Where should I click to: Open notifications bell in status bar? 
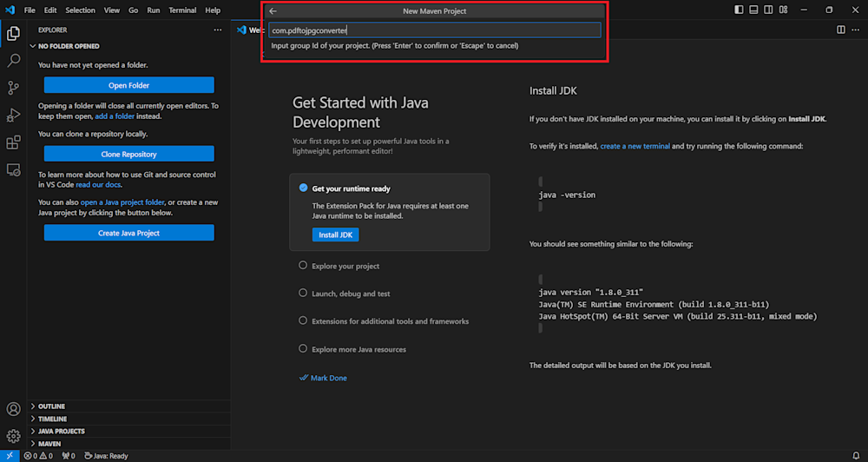click(856, 456)
